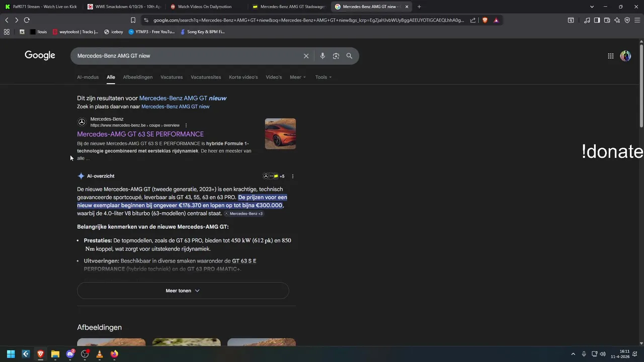The width and height of the screenshot is (644, 362).
Task: Open the Google apps grid
Action: pos(611,56)
